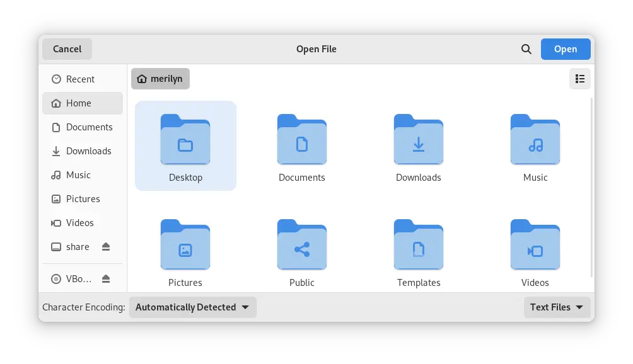The image size is (633, 364).
Task: Click the search magnifier icon
Action: [526, 49]
